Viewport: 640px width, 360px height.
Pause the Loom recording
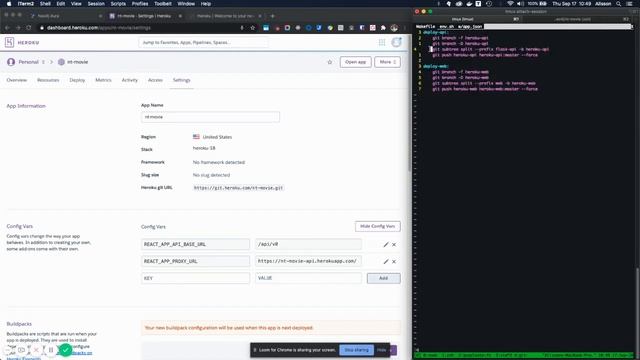pyautogui.click(x=51, y=350)
